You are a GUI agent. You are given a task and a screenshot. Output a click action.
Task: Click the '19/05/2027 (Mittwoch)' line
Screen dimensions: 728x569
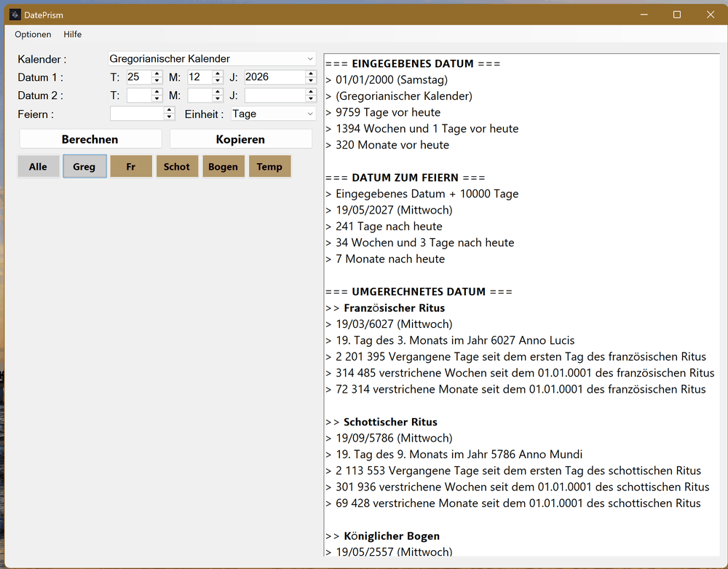coord(394,210)
